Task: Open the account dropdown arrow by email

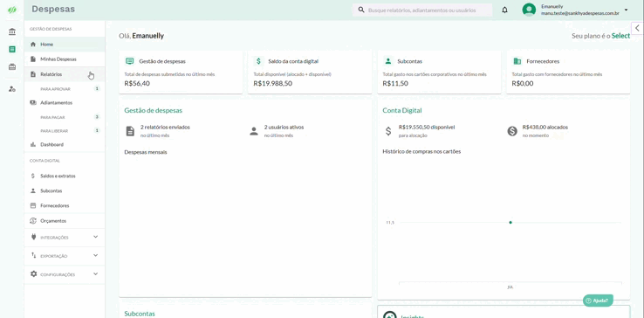Action: pos(626,10)
